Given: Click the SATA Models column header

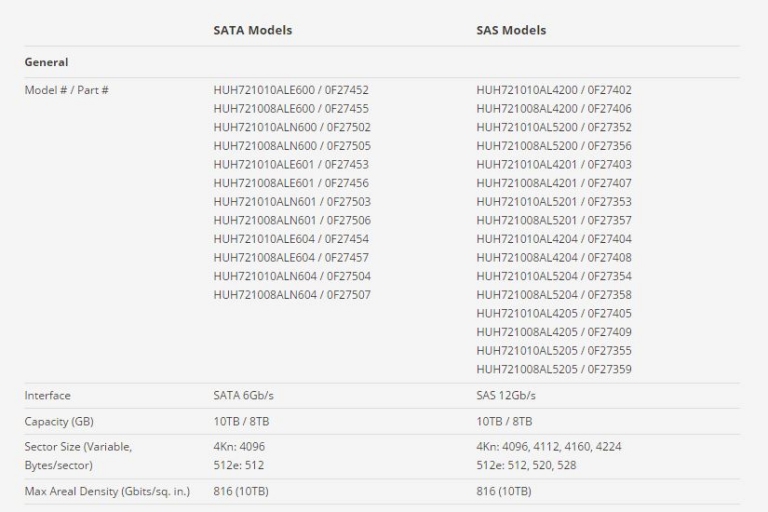Looking at the screenshot, I should click(253, 30).
